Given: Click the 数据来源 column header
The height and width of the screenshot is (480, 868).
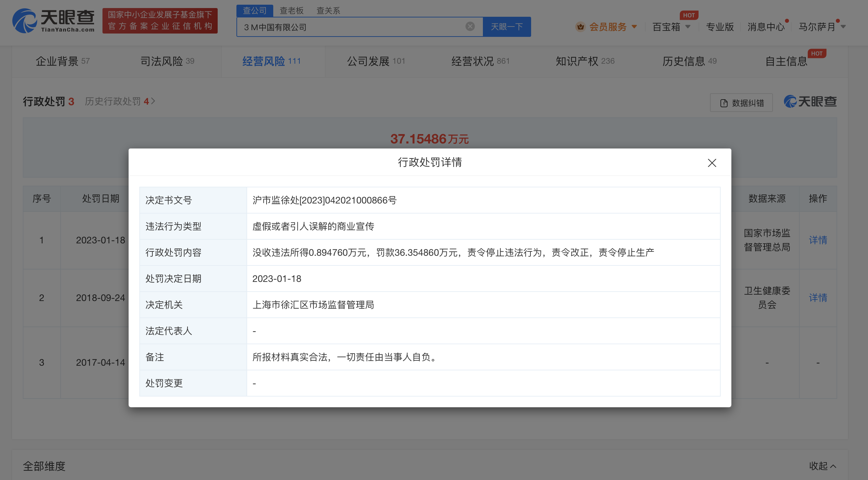Looking at the screenshot, I should tap(767, 198).
